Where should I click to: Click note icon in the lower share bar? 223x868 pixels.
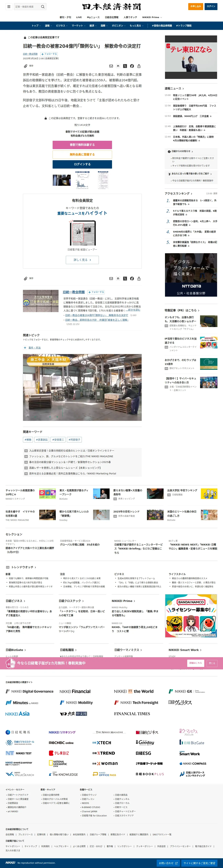coord(118,279)
